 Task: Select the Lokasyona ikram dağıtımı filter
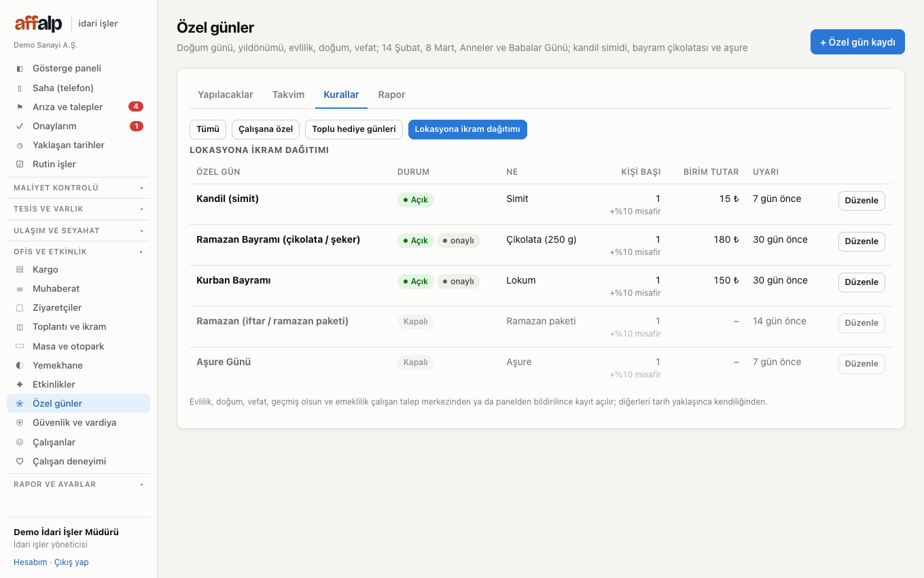click(x=467, y=129)
